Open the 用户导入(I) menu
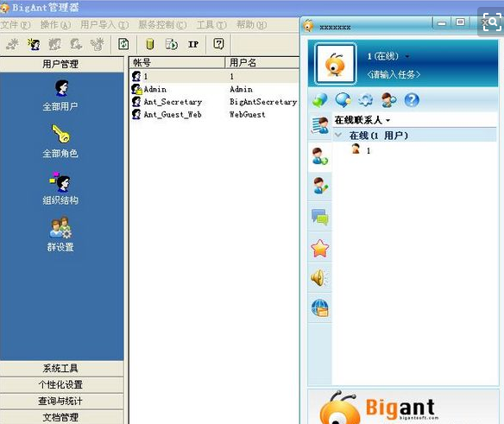Viewport: 504px width, 424px height. click(104, 25)
